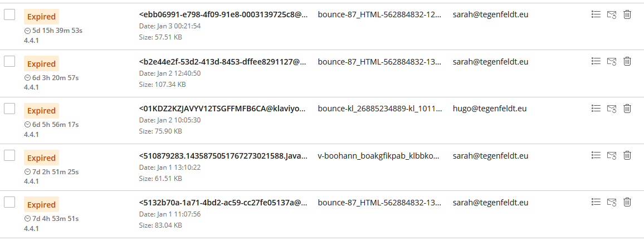Mark checkbox for the Jan 1 11:07:56 message
This screenshot has height=241, width=644.
pos(9,203)
